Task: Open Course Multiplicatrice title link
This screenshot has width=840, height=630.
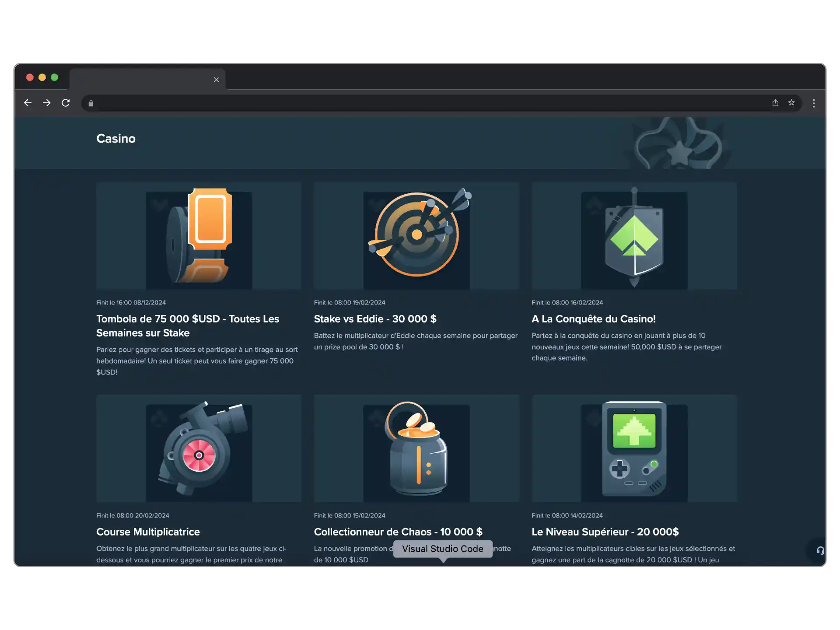Action: click(148, 532)
